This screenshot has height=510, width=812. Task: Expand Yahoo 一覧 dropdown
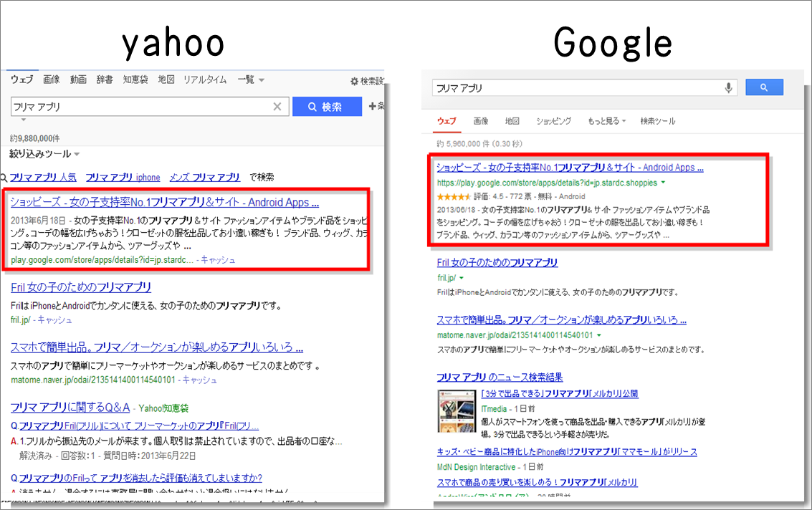pyautogui.click(x=251, y=80)
